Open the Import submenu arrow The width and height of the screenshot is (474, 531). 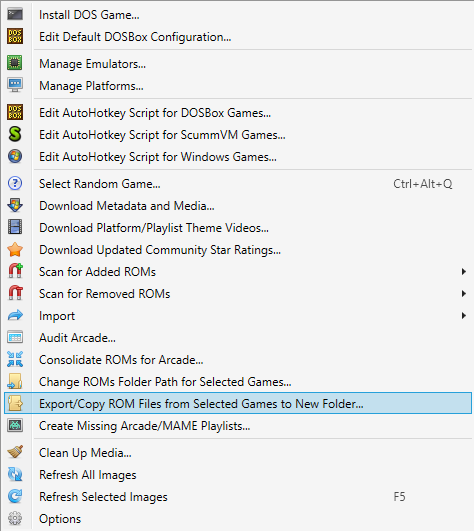464,316
